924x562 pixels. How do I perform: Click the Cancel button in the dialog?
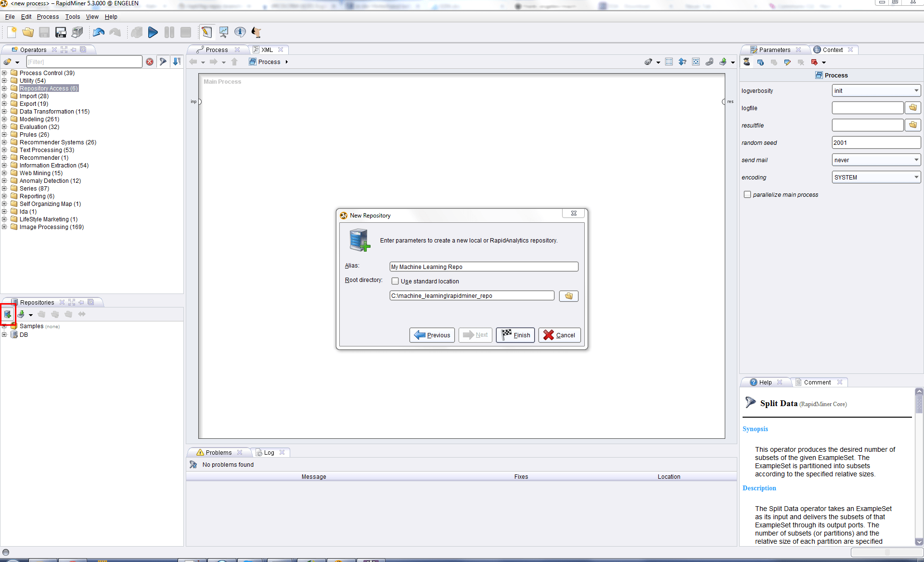pos(559,335)
